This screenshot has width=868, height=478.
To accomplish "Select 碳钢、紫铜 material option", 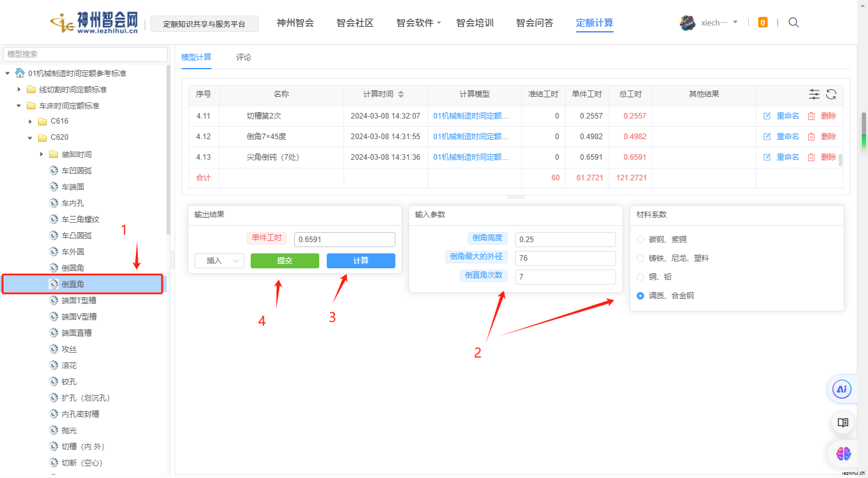I will pyautogui.click(x=640, y=240).
